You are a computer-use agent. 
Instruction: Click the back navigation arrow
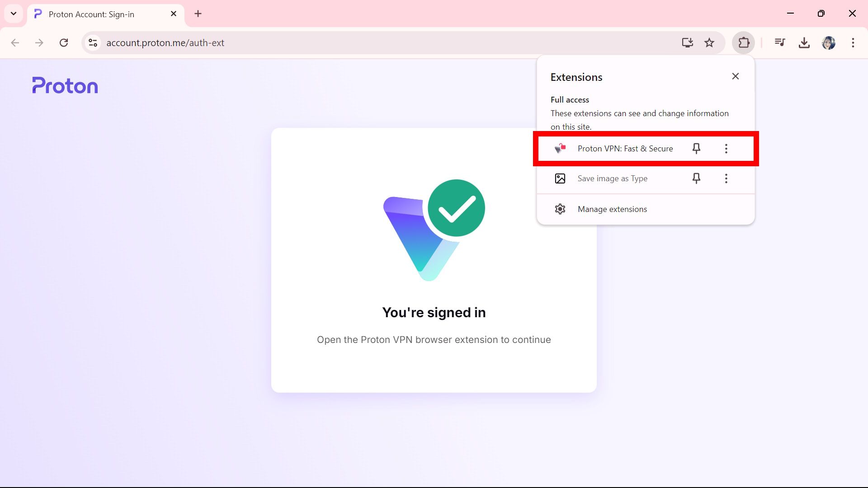[x=15, y=42]
